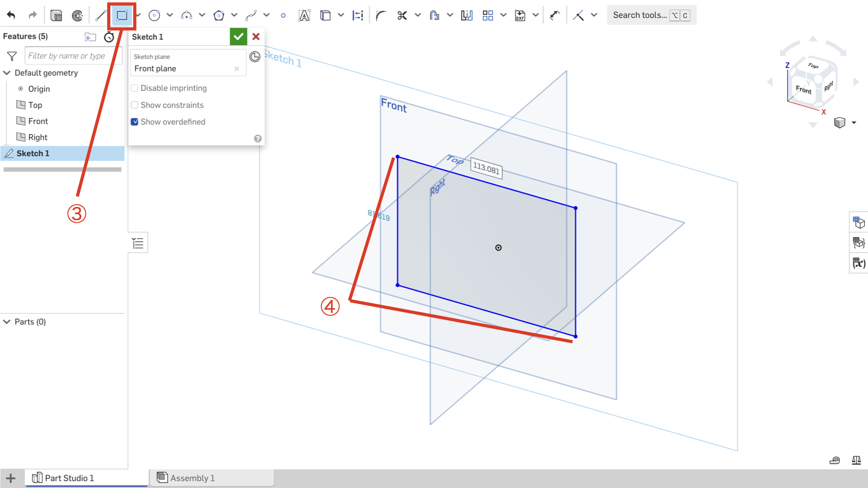Select the Sketch fillet tool
Screen dimensions: 868x488
click(380, 15)
